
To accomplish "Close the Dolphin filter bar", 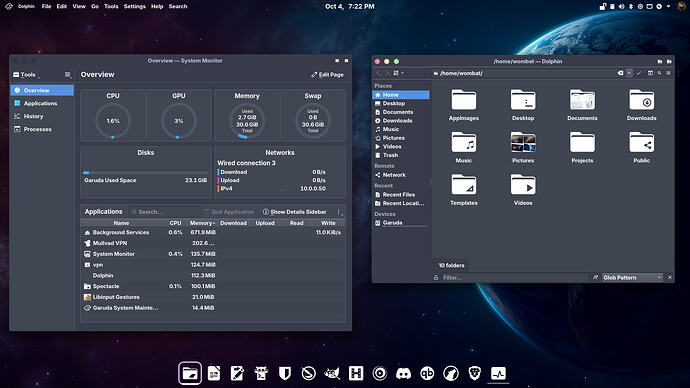I will tap(670, 278).
